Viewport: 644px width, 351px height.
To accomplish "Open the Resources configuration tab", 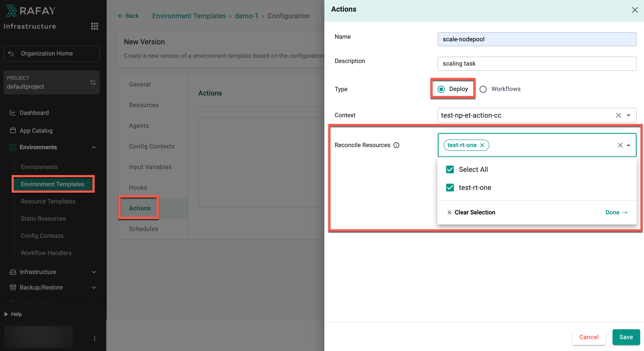I will [x=144, y=105].
